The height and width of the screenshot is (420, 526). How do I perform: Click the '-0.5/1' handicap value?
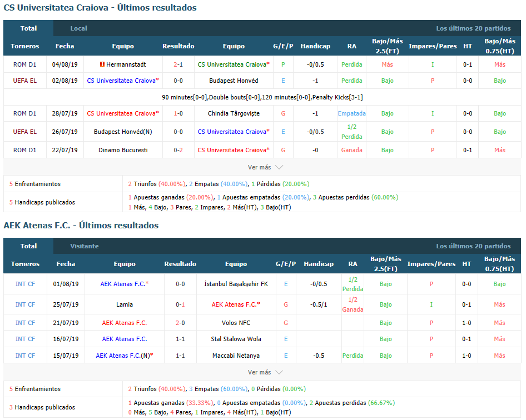point(319,304)
